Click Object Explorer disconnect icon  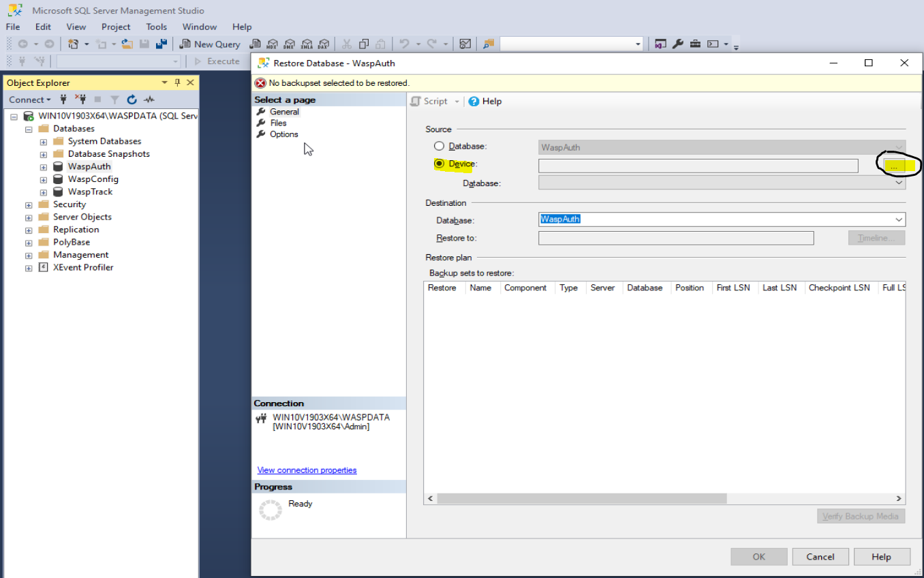80,100
